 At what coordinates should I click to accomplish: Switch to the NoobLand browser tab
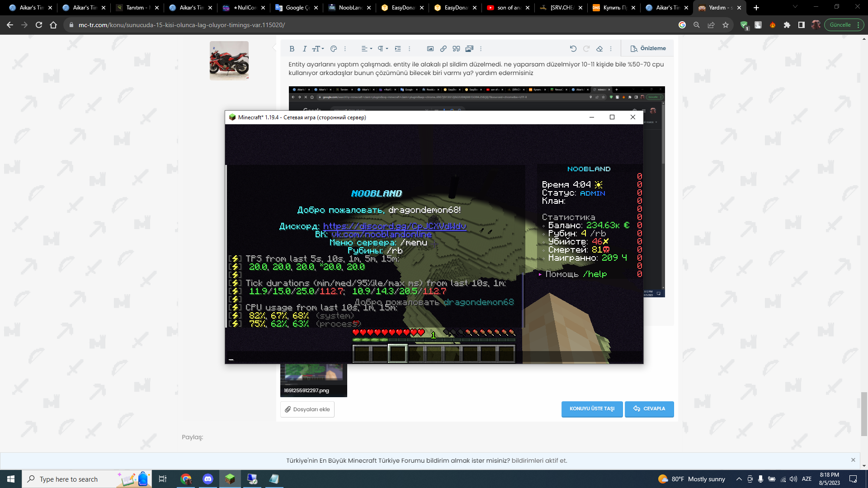click(x=350, y=8)
